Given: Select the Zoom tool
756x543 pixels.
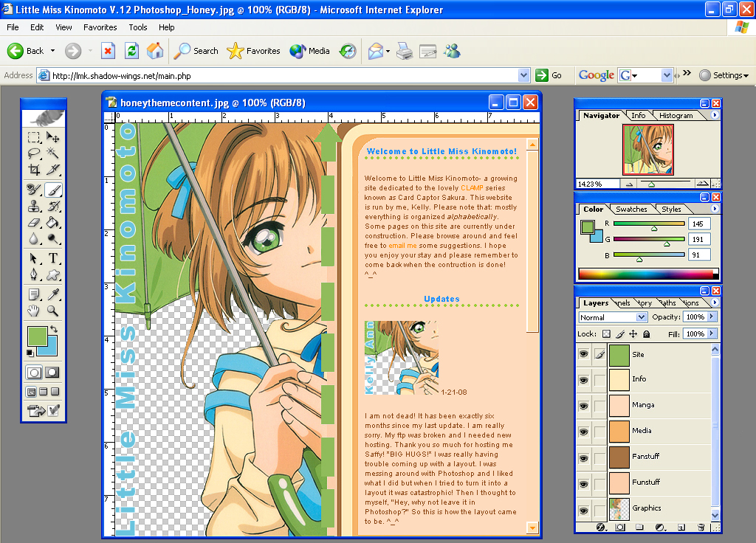Looking at the screenshot, I should 52,311.
